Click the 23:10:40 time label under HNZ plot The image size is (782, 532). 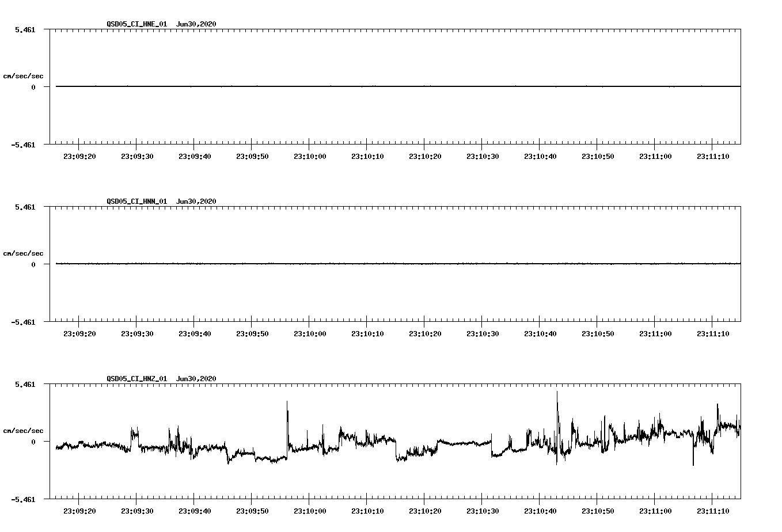(540, 511)
